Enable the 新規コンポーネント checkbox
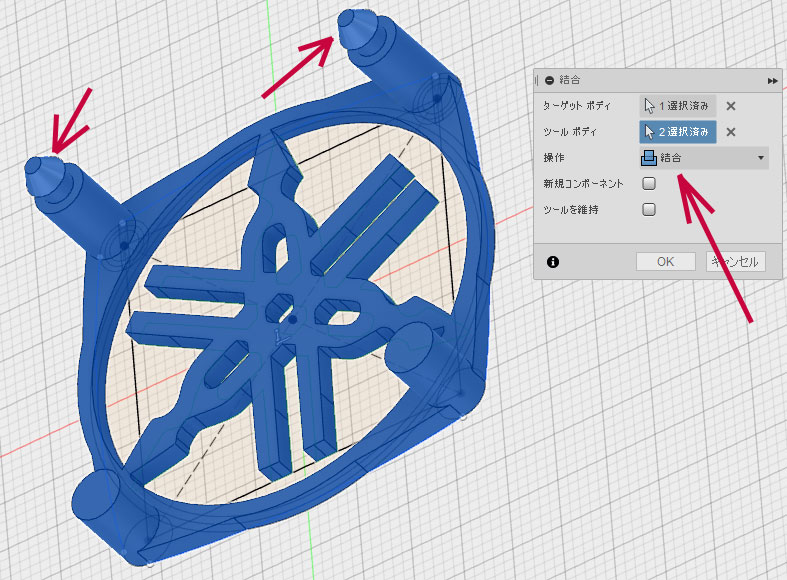Viewport: 787px width, 580px height. click(x=649, y=184)
